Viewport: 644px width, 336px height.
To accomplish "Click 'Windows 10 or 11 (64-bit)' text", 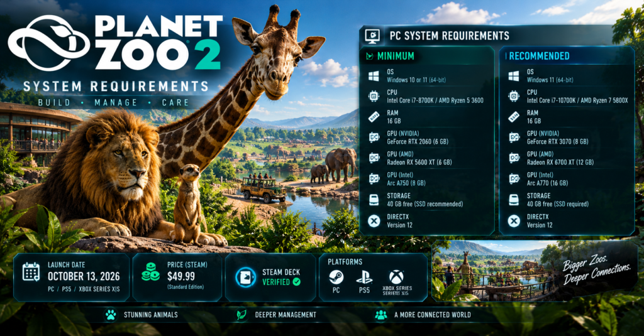I will point(416,80).
